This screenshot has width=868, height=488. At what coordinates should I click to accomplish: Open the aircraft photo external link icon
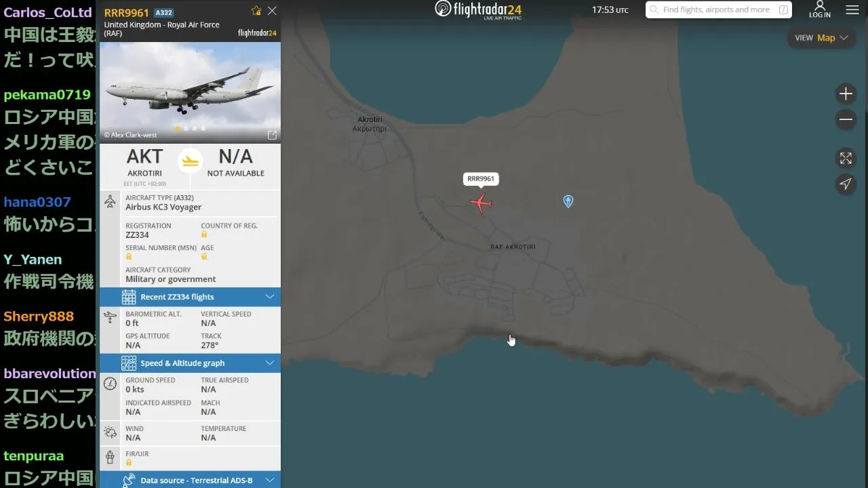pyautogui.click(x=272, y=135)
